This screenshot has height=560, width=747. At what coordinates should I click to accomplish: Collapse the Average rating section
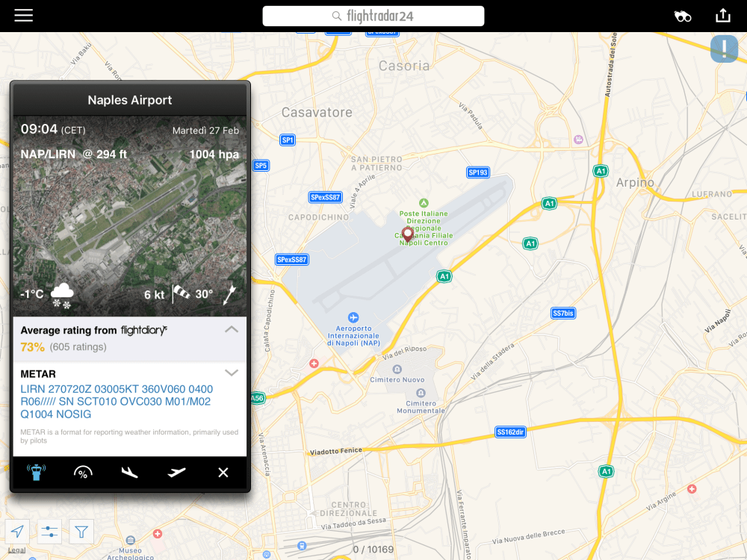tap(232, 329)
